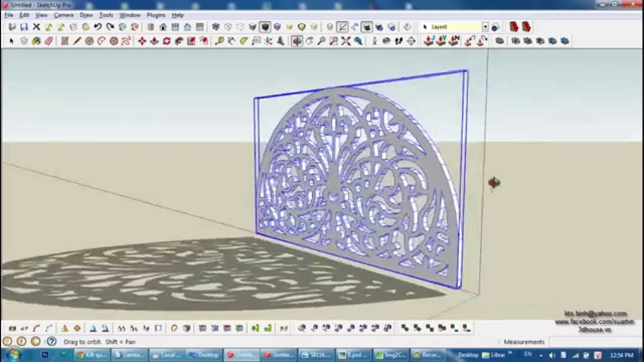This screenshot has width=644, height=362.
Task: Click the Save floppy disk icon
Action: click(x=24, y=27)
